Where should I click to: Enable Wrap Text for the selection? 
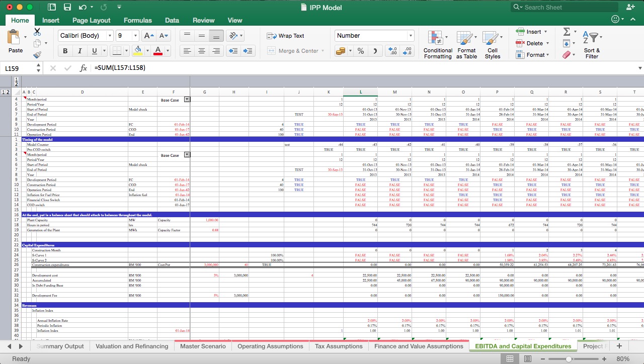coord(285,36)
